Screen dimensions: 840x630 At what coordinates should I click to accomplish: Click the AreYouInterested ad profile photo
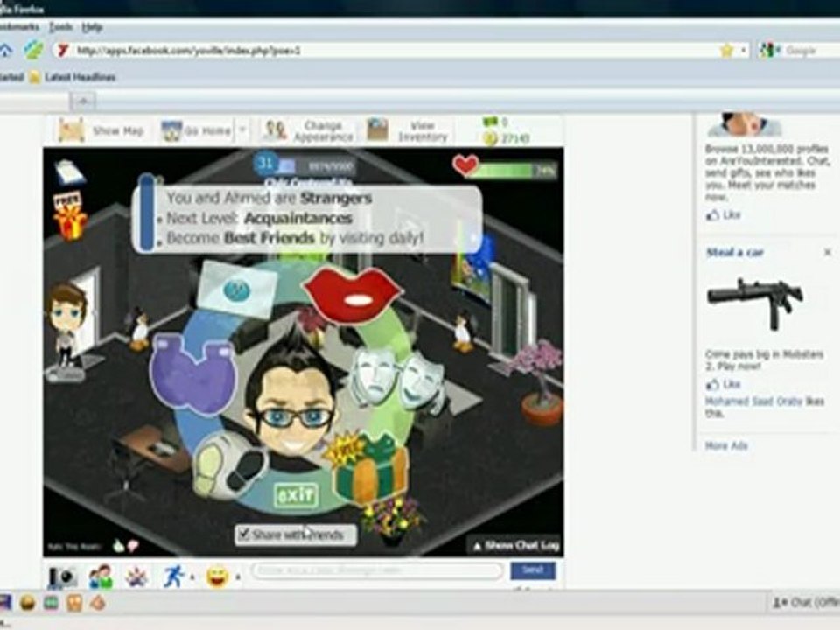point(745,124)
